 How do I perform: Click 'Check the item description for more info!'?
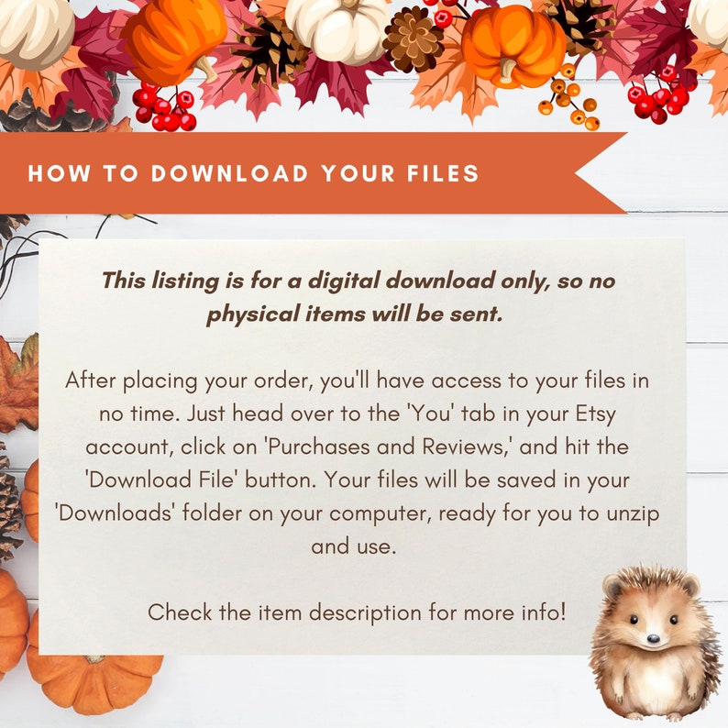pos(357,612)
